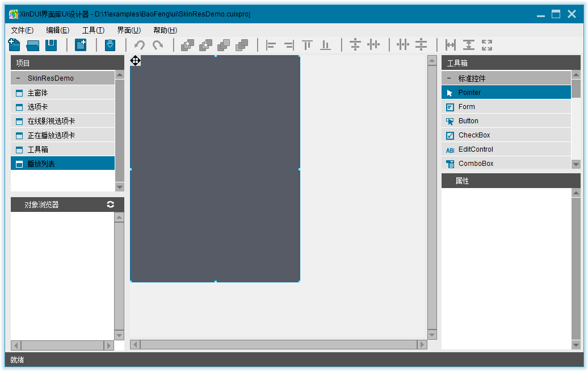Choose the CheckBox label in toolbox
This screenshot has width=588, height=371.
(x=474, y=135)
